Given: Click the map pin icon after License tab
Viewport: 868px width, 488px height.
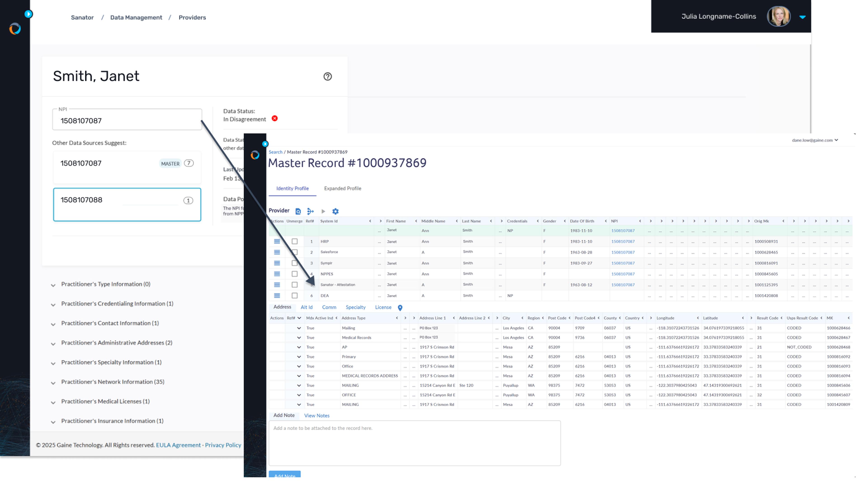Looking at the screenshot, I should (400, 307).
